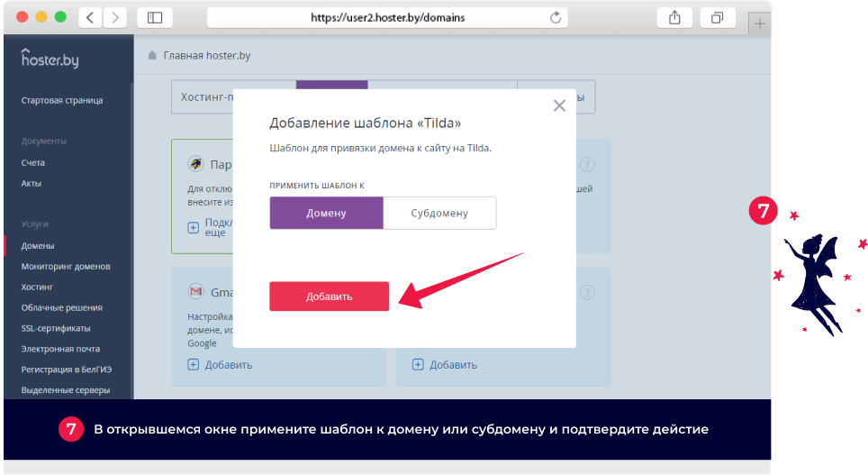
Task: Click plus icon beside right card Добавить
Action: pos(418,365)
